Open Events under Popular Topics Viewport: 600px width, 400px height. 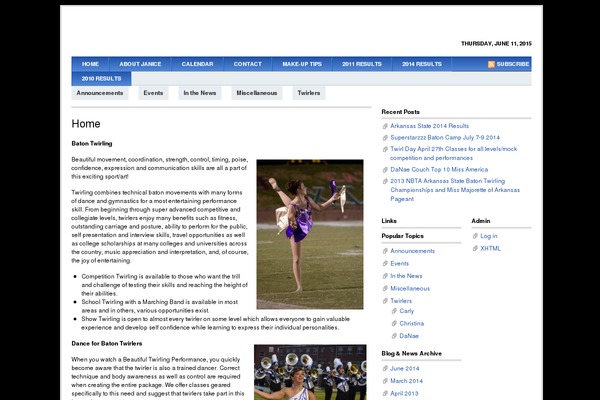(x=399, y=263)
